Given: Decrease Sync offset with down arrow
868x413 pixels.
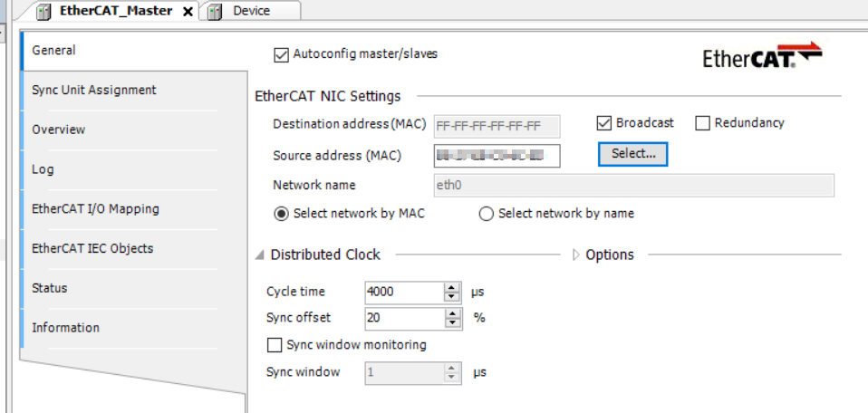Looking at the screenshot, I should click(x=453, y=322).
